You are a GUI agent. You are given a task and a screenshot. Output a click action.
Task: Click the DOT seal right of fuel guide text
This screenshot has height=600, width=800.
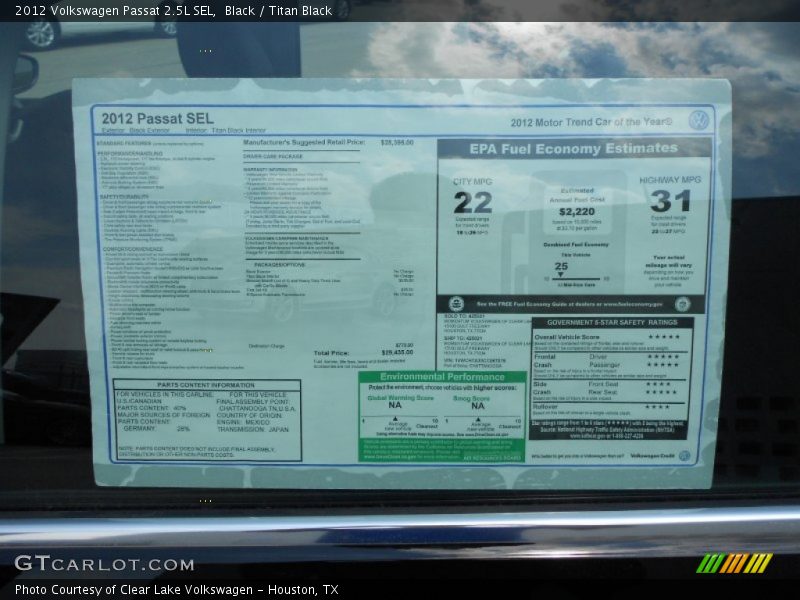click(x=682, y=303)
